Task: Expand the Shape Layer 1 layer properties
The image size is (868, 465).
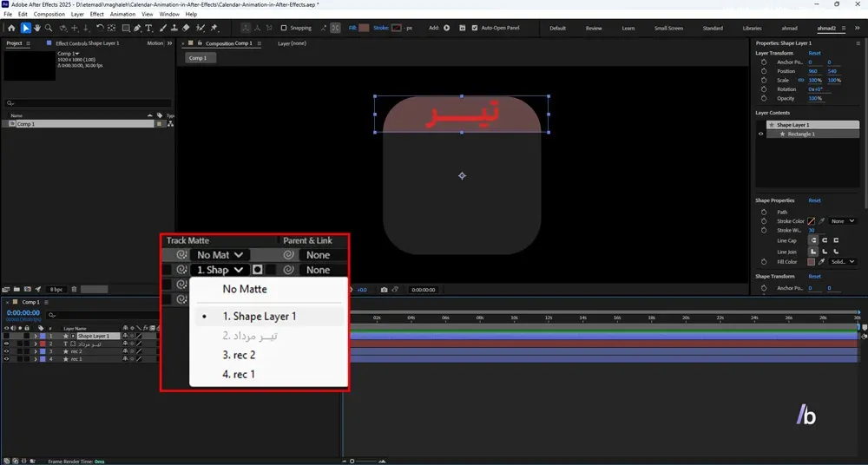Action: [x=36, y=336]
